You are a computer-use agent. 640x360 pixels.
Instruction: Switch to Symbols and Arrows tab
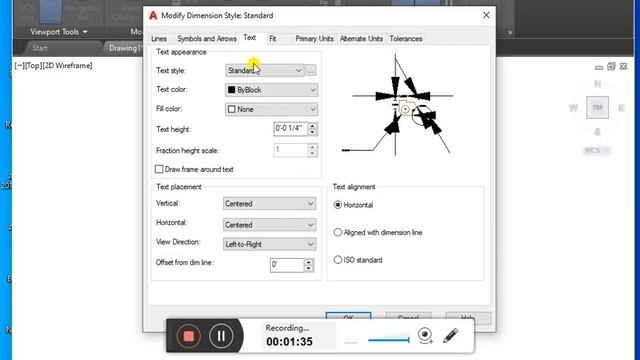point(207,39)
